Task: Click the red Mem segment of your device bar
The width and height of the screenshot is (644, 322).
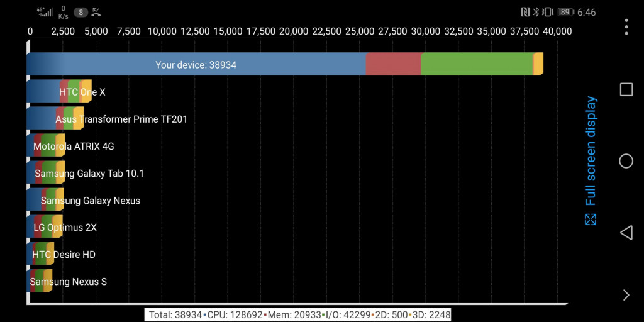Action: pyautogui.click(x=394, y=64)
